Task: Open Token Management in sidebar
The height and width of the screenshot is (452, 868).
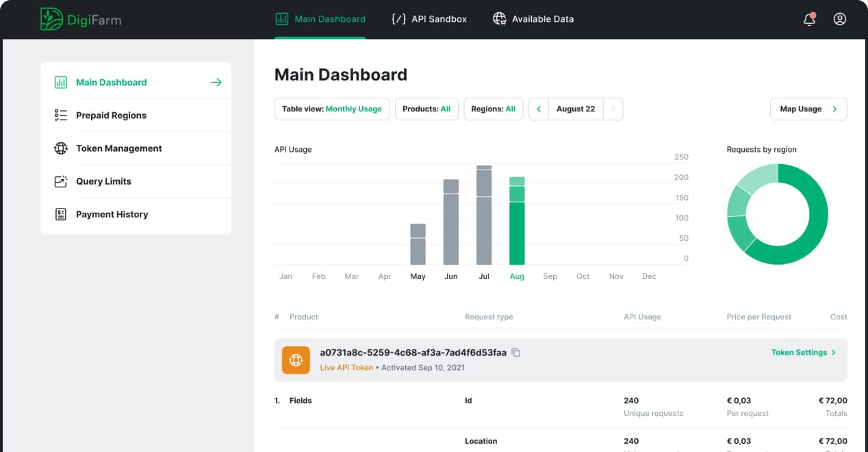Action: coord(136,148)
